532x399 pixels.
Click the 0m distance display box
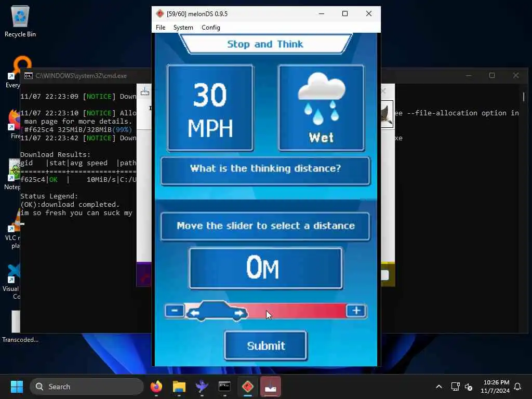click(265, 268)
